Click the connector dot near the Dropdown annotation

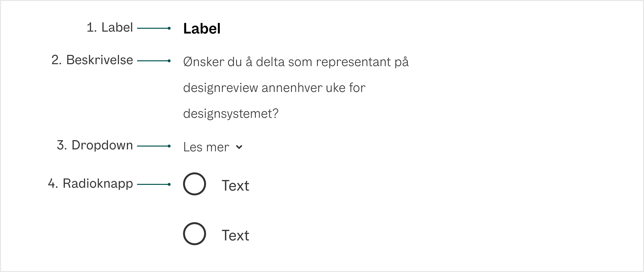[169, 146]
